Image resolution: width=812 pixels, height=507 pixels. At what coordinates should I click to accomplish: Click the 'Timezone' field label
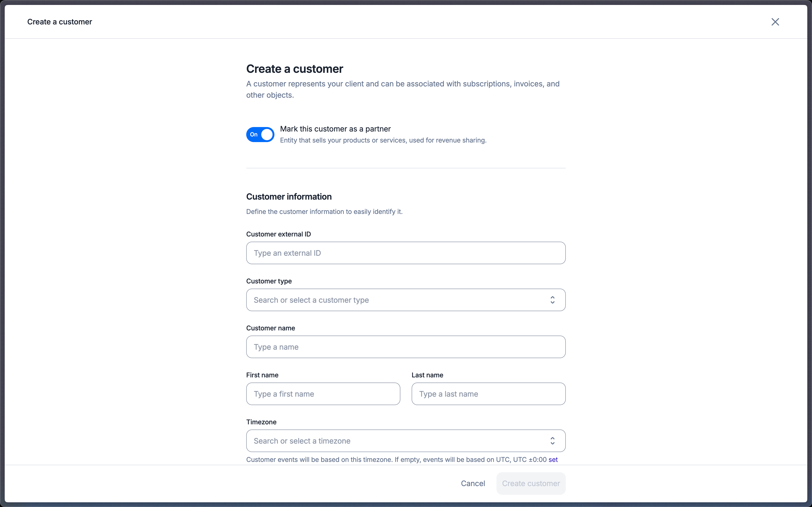tap(261, 422)
